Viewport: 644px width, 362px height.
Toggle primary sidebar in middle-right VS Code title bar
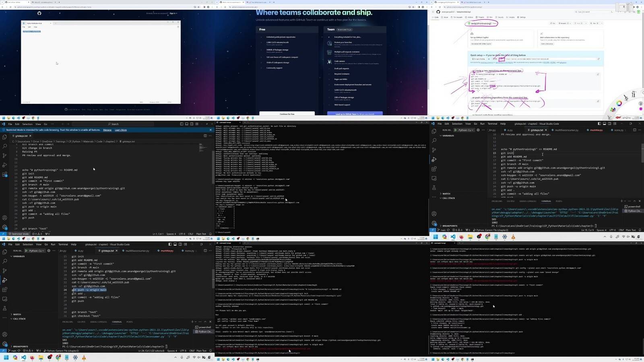tap(599, 124)
